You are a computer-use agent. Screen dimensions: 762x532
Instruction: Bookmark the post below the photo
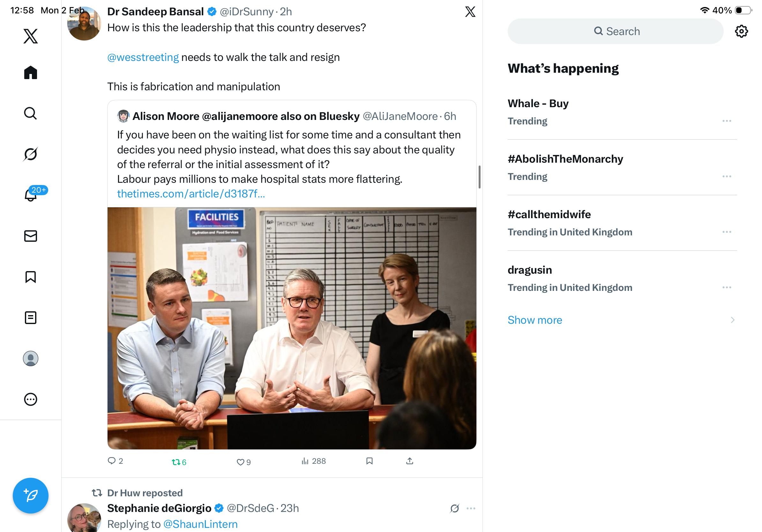tap(370, 461)
